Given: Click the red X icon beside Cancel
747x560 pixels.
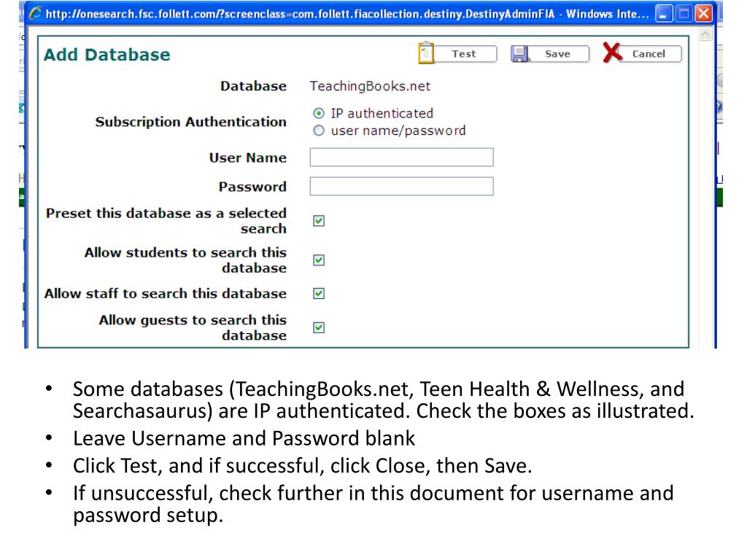Looking at the screenshot, I should [612, 52].
